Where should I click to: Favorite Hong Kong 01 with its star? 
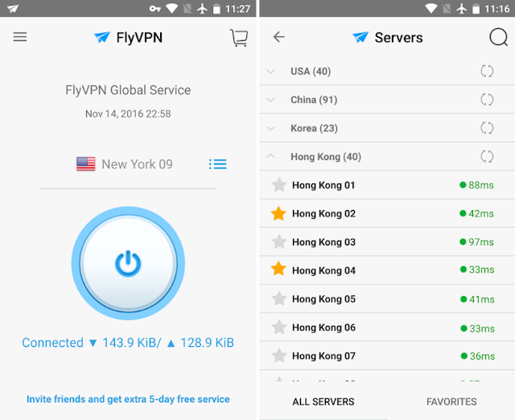click(279, 185)
